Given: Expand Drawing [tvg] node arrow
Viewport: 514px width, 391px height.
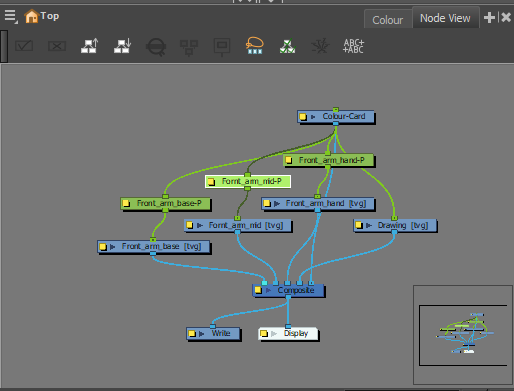Looking at the screenshot, I should pyautogui.click(x=369, y=226).
